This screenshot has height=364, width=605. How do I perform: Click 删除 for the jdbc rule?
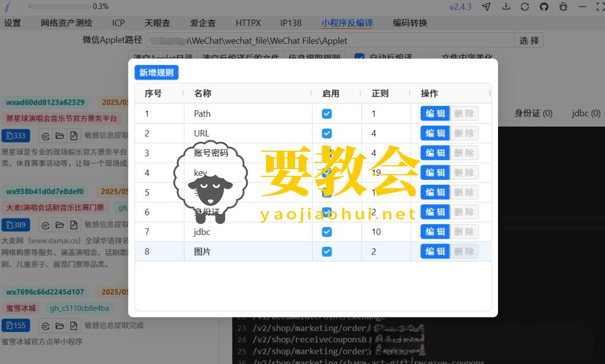coord(464,232)
